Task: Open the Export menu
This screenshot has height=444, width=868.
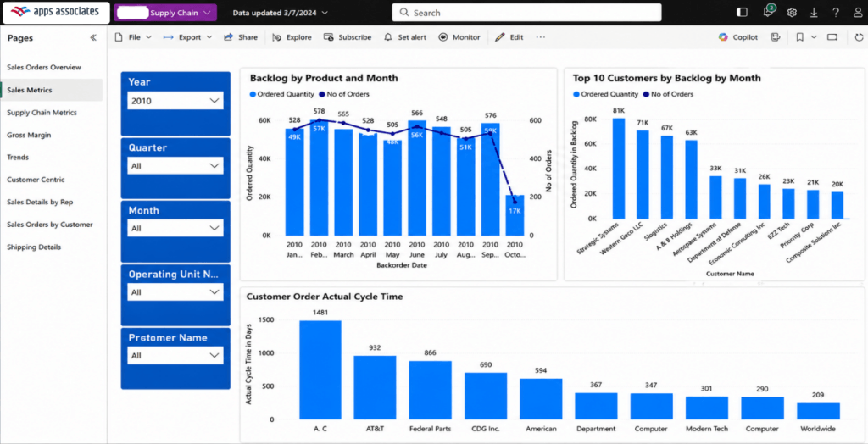Action: click(x=188, y=37)
